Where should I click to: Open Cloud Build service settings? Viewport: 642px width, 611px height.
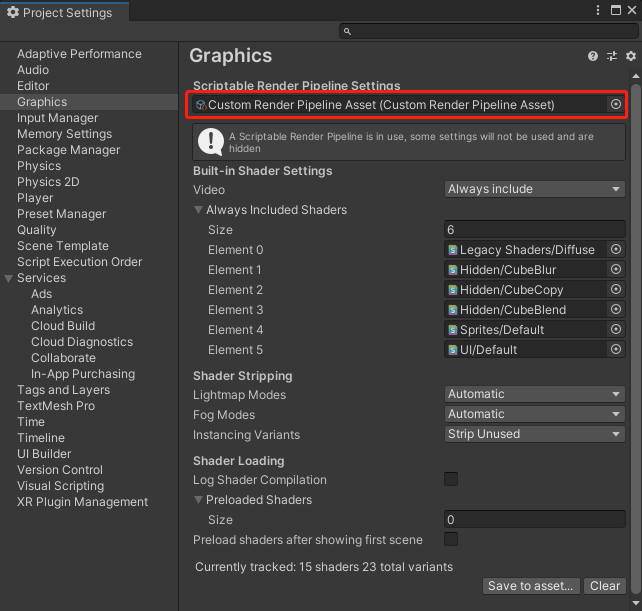[x=63, y=326]
